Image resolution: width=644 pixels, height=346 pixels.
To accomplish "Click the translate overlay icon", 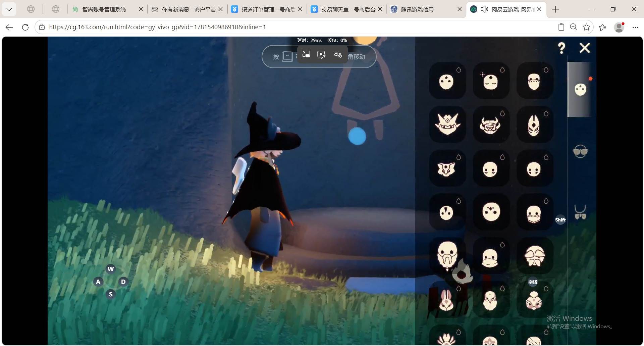I will click(338, 54).
